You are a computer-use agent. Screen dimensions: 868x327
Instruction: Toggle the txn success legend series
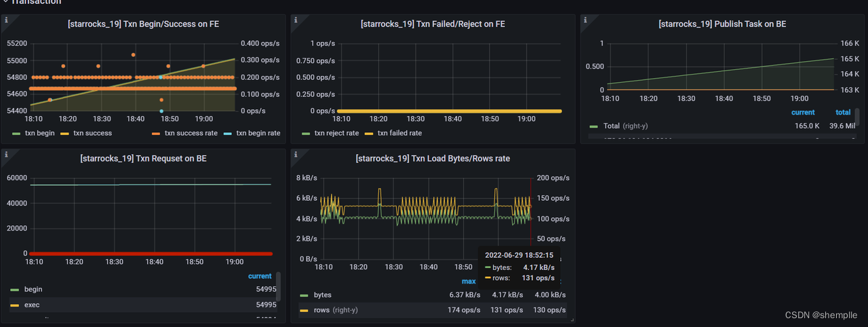(92, 133)
